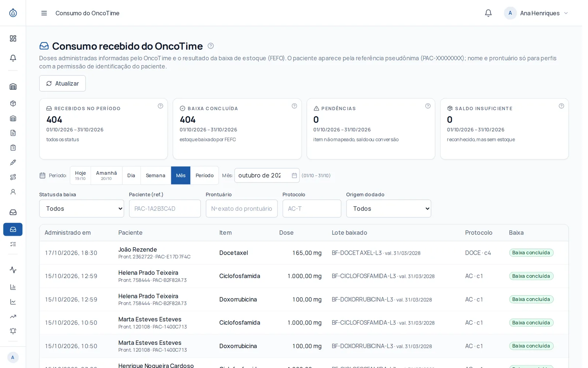Click the sidebar bell notifications icon
588x368 pixels.
[13, 58]
